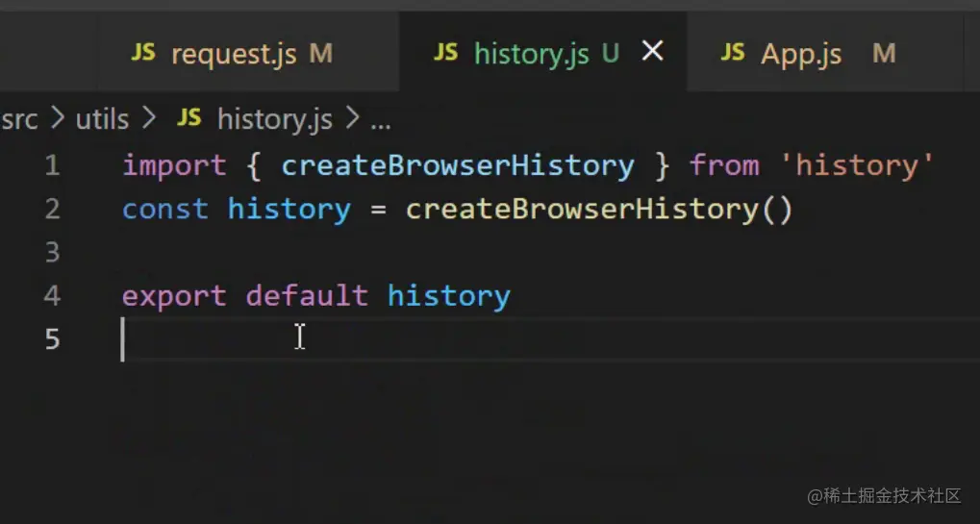Open the utils breadcrumb folder
The width and height of the screenshot is (980, 524).
pos(103,118)
